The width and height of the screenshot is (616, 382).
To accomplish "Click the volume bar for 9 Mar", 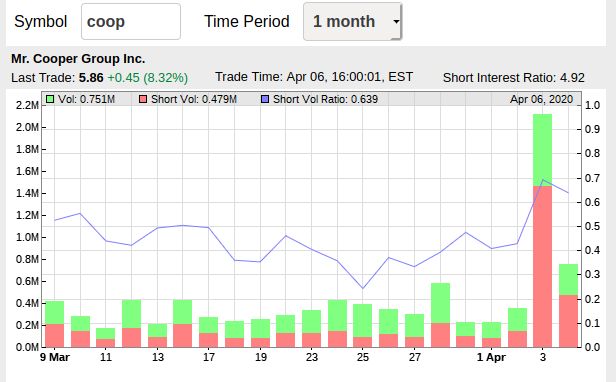I will 55,324.
